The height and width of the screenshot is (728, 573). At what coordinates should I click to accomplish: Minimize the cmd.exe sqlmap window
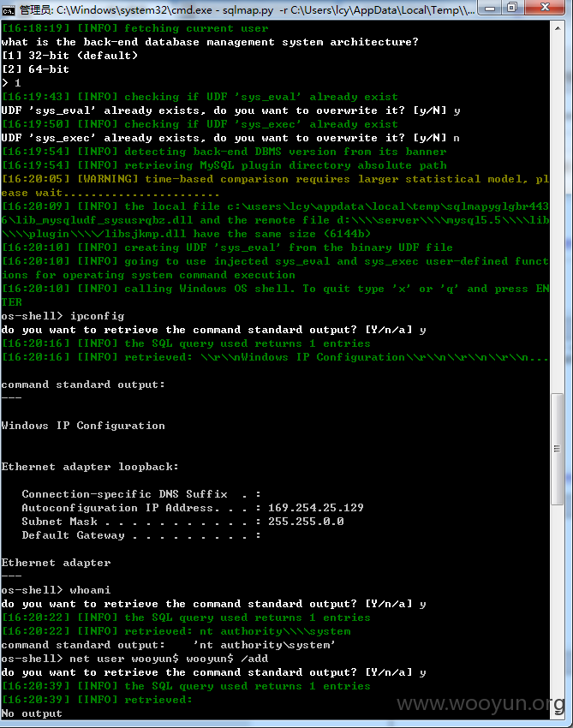click(x=490, y=8)
